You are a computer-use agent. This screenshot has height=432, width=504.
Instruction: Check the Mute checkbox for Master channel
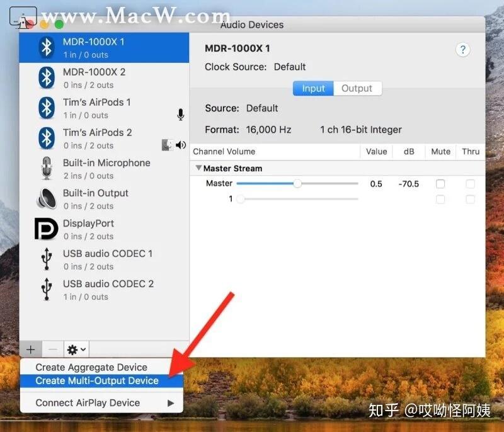pyautogui.click(x=440, y=184)
